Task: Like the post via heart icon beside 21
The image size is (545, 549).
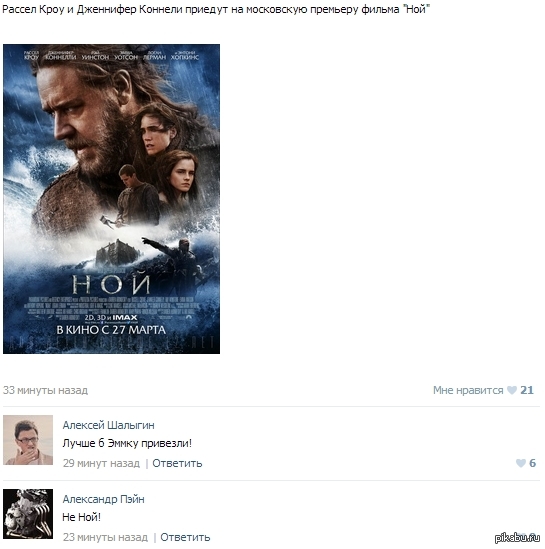Action: click(511, 390)
